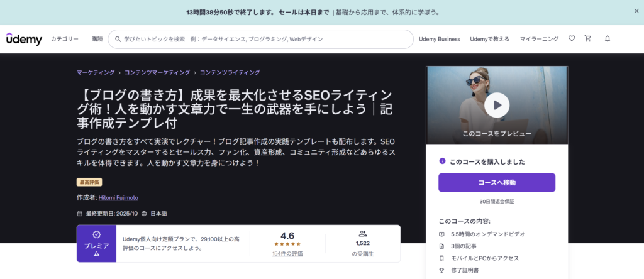Click the Premium badge checkmark icon

(96, 234)
